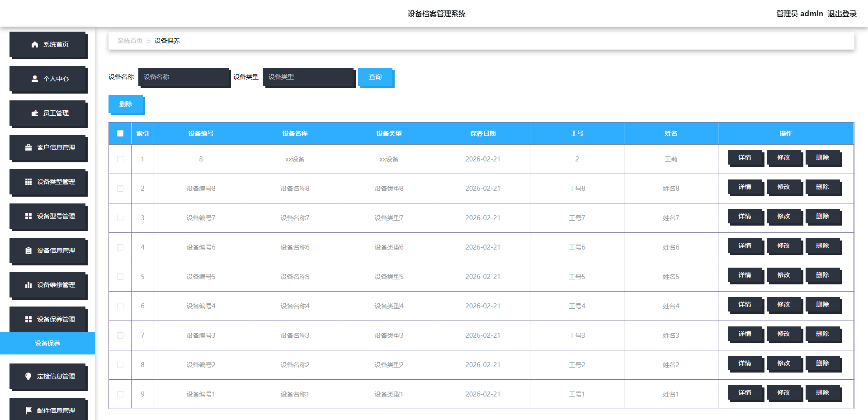Click the four-squares icon beside 设备型号管理
Image resolution: width=868 pixels, height=420 pixels.
(28, 216)
